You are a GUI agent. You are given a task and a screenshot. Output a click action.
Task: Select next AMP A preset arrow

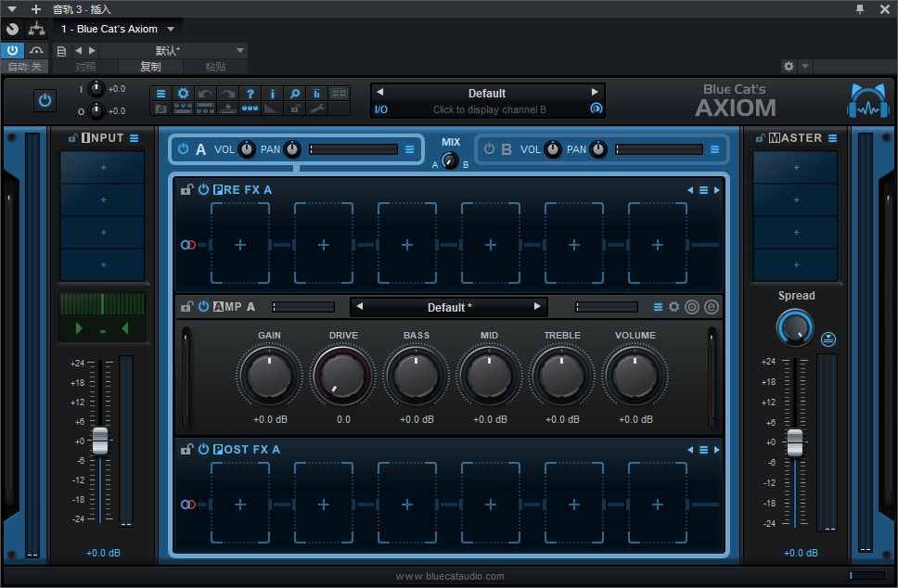click(537, 306)
